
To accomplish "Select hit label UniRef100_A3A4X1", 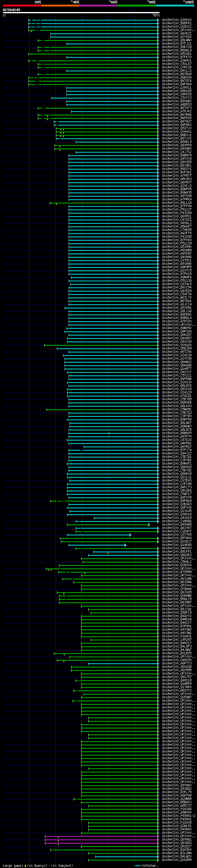I will [x=176, y=61].
